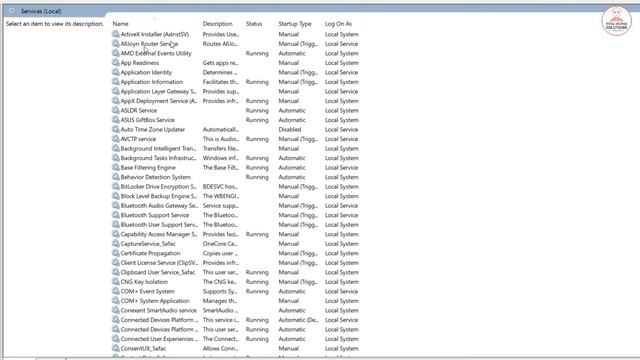Click the Gets apps re.. description cell
The height and width of the screenshot is (360, 640).
coord(220,63)
